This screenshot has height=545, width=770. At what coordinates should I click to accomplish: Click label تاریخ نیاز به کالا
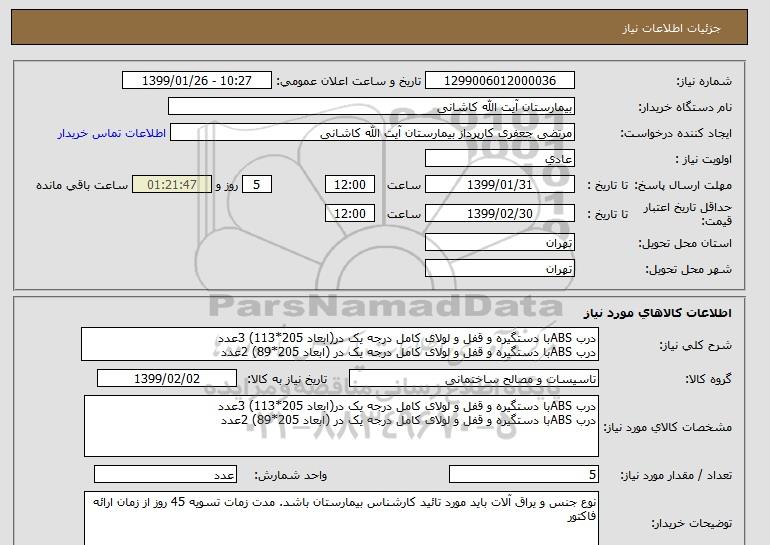[x=287, y=379]
